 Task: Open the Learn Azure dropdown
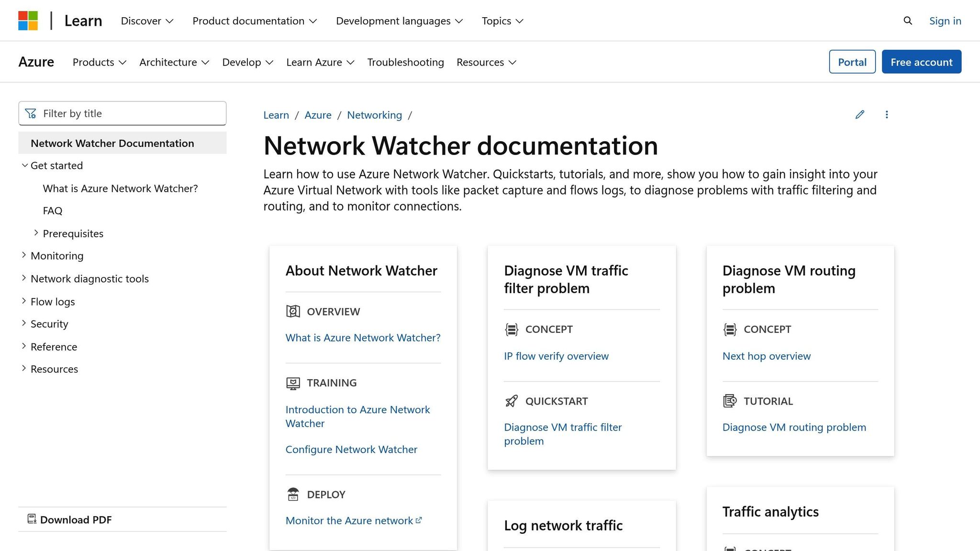(320, 62)
